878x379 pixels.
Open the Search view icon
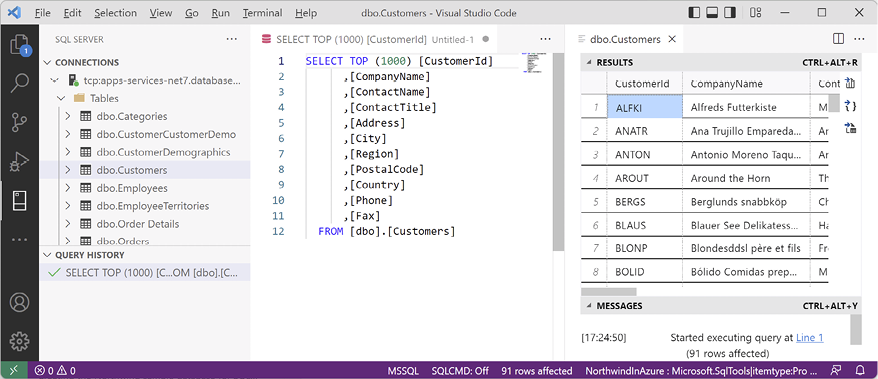coord(20,83)
